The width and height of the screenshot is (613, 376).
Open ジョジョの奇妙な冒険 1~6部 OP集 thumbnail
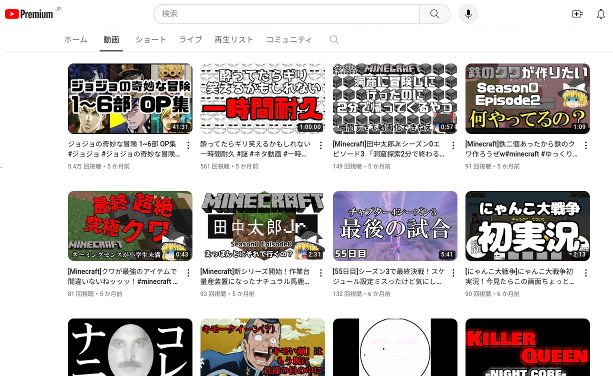[x=130, y=98]
